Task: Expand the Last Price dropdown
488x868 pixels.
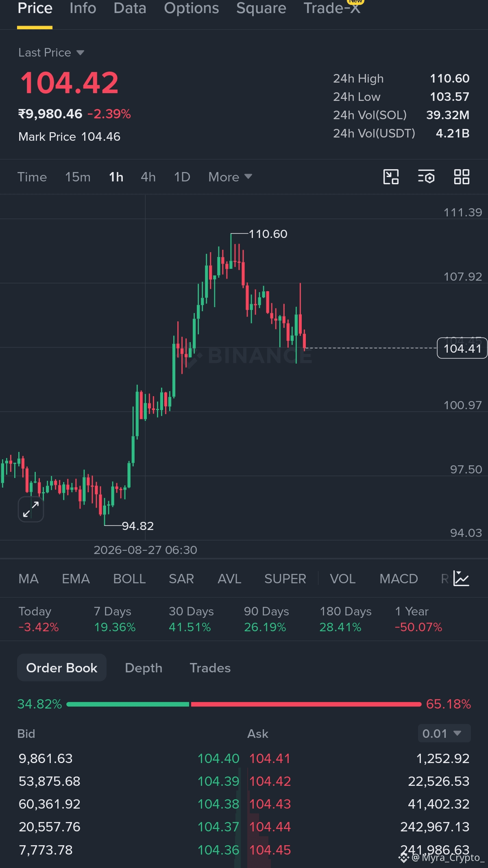Action: (x=51, y=52)
